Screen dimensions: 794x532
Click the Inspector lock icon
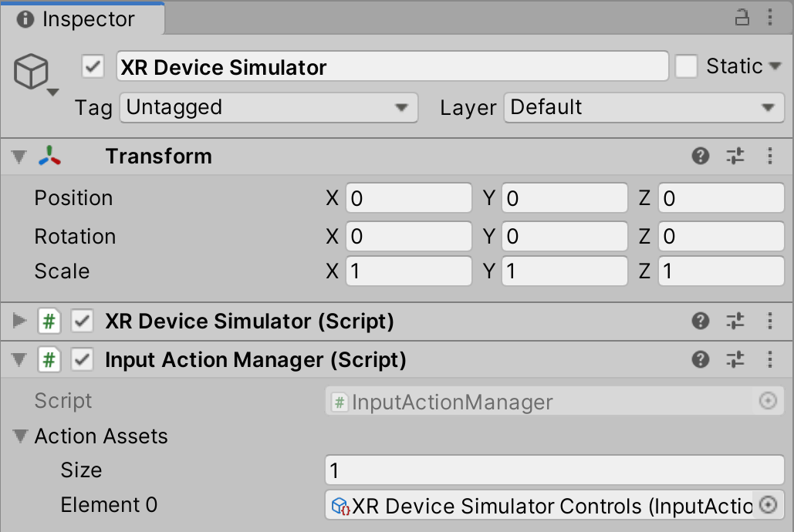pos(741,18)
